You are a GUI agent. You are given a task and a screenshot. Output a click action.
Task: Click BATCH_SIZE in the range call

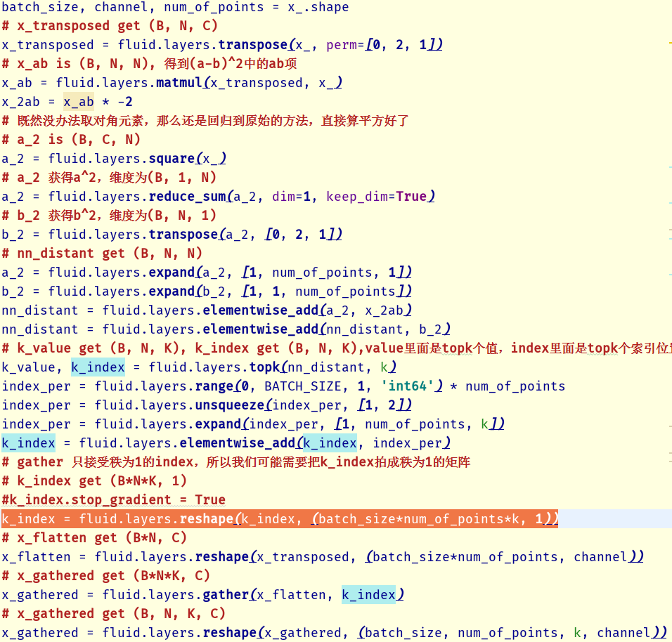[303, 386]
